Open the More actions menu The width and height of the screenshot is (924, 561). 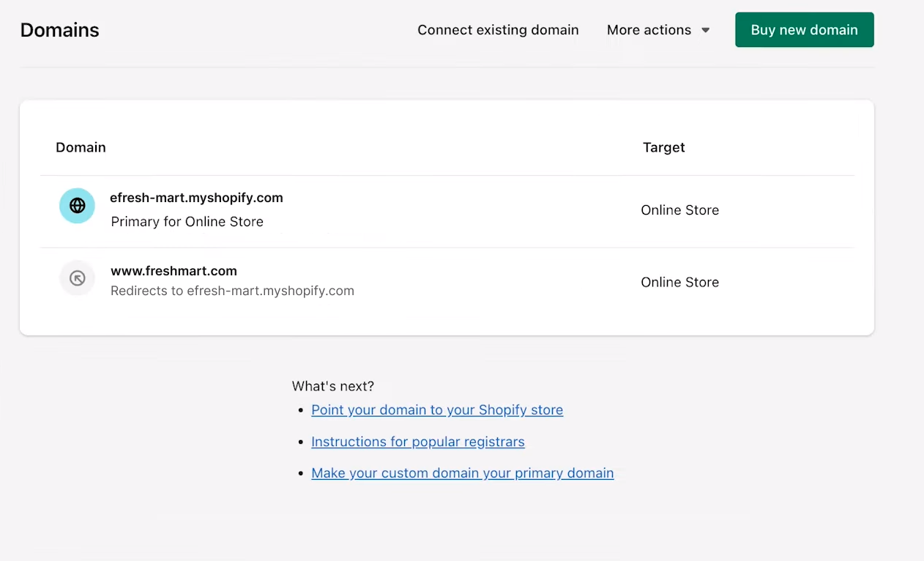(649, 30)
